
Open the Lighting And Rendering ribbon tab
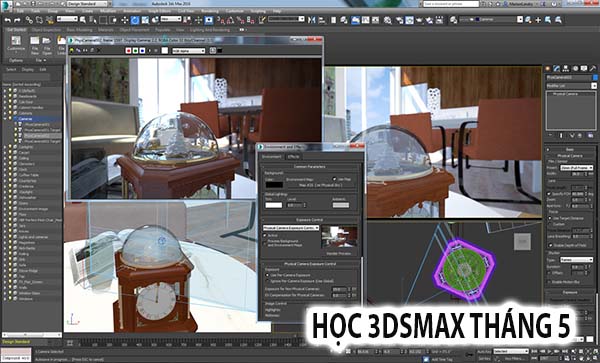pyautogui.click(x=210, y=29)
